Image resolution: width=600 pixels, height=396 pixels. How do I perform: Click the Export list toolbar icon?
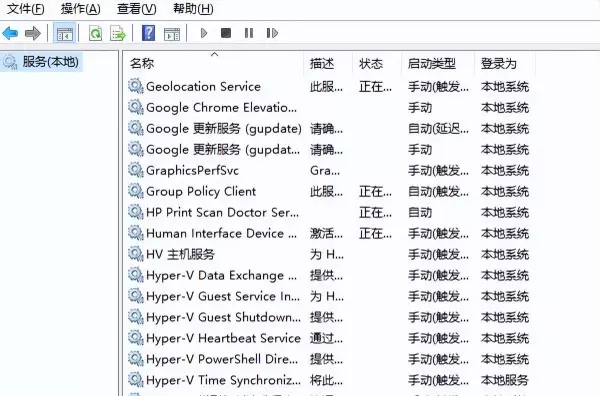118,34
